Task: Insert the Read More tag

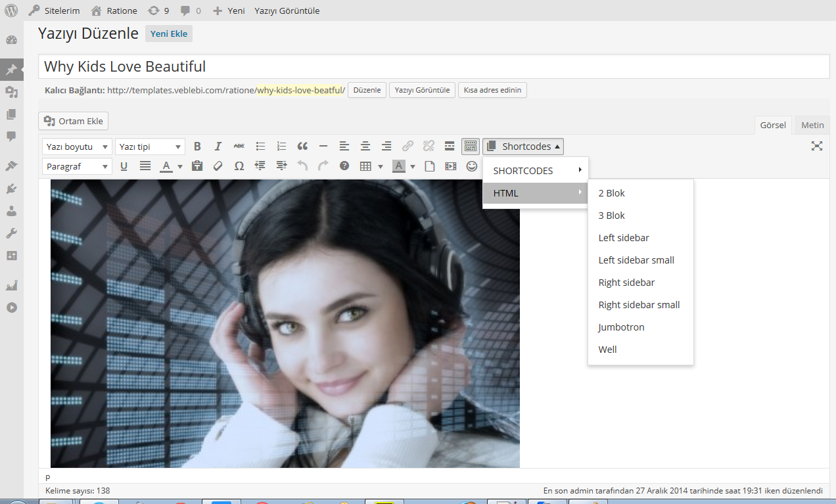Action: tap(450, 147)
